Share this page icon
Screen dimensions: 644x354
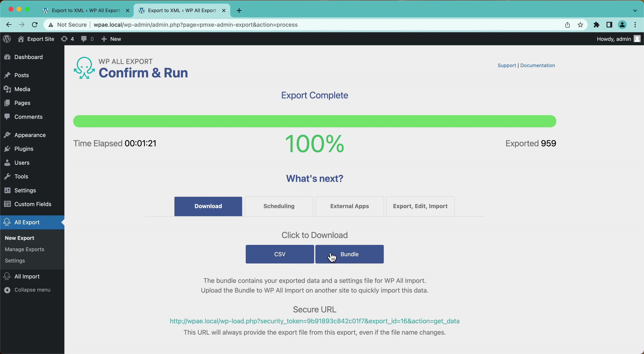pyautogui.click(x=567, y=25)
